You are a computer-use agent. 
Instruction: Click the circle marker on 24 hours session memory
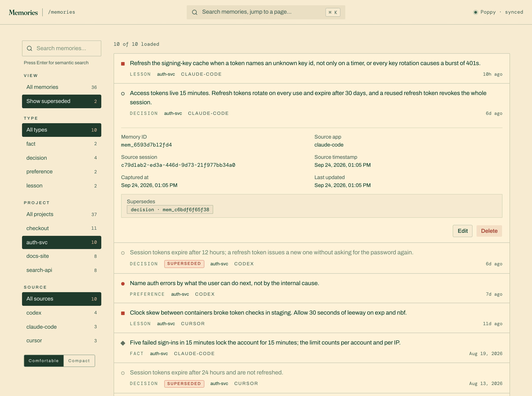click(123, 373)
